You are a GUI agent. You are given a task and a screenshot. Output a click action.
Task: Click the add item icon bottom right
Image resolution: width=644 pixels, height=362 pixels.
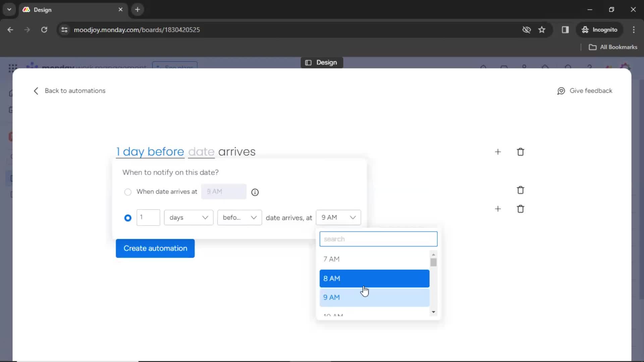(x=498, y=208)
